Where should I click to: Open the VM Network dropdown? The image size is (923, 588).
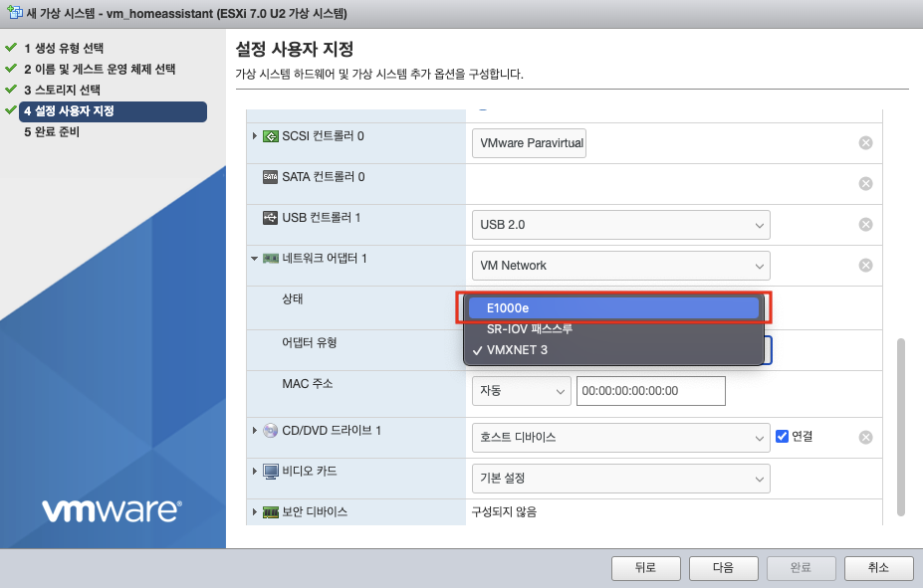tap(621, 266)
